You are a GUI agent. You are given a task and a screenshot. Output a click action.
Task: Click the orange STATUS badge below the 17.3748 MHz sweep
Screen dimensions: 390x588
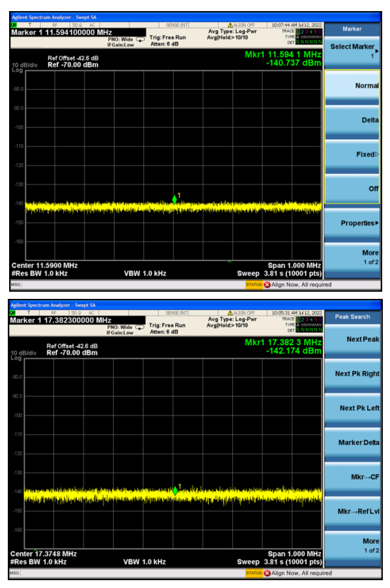tap(254, 573)
